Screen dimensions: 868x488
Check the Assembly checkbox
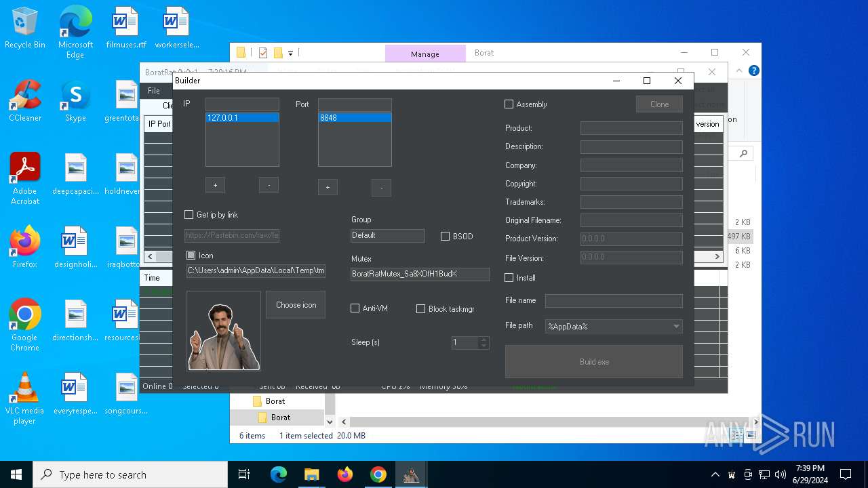(509, 104)
